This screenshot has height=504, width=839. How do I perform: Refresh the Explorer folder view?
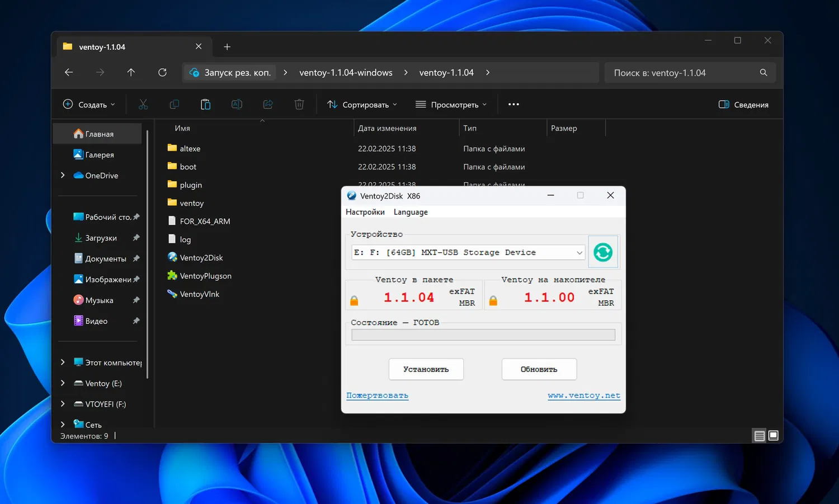(x=162, y=73)
